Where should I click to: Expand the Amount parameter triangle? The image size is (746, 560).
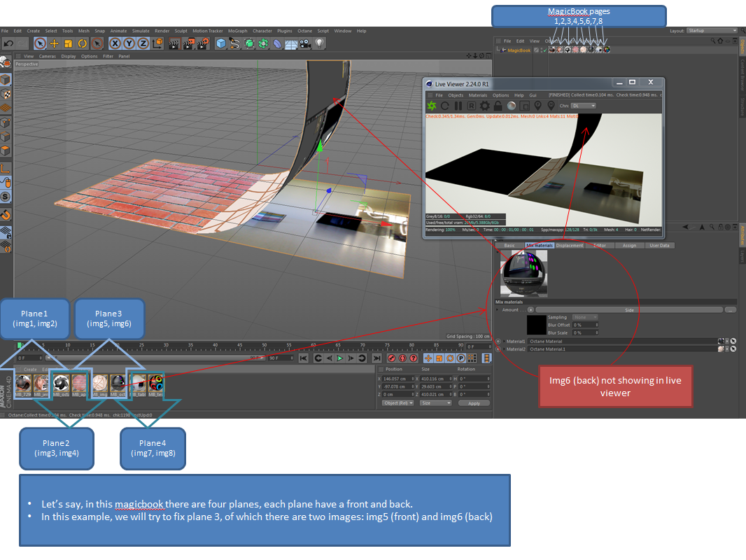point(498,309)
